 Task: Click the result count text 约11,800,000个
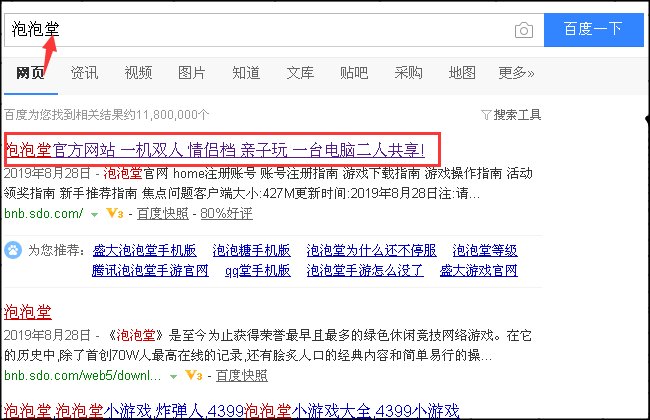pos(172,115)
